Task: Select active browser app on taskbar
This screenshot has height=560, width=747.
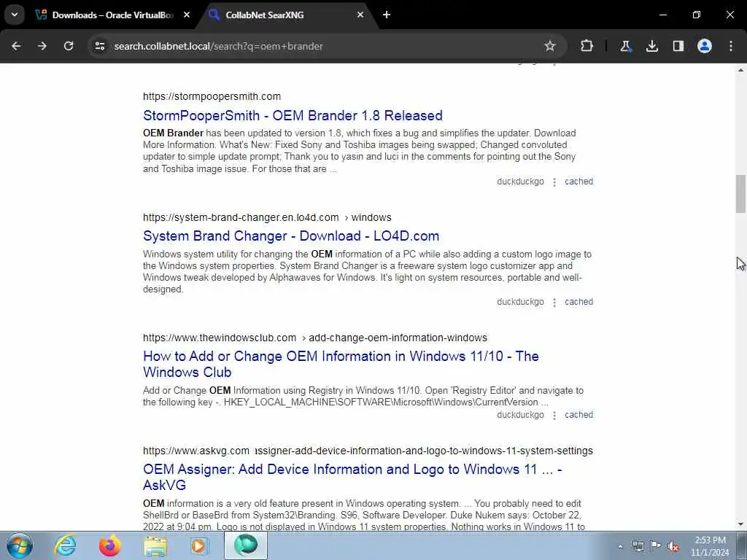Action: (x=246, y=545)
